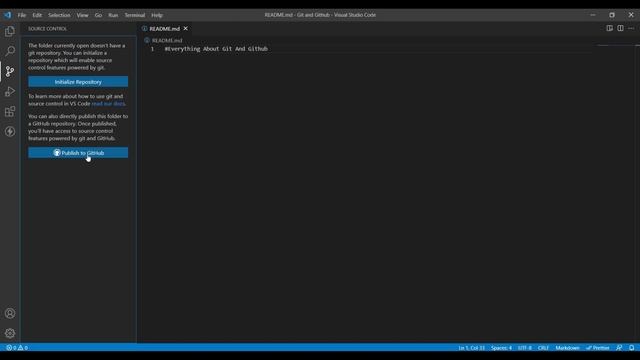Screen dimensions: 640x360
Task: Open the Manage gear icon
Action: (x=10, y=333)
